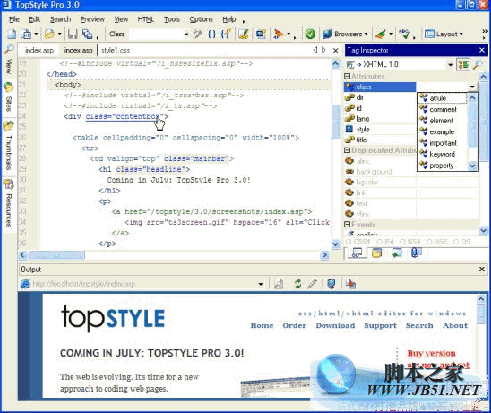Select the OS radio option
The height and width of the screenshot is (413, 491).
pos(462,241)
